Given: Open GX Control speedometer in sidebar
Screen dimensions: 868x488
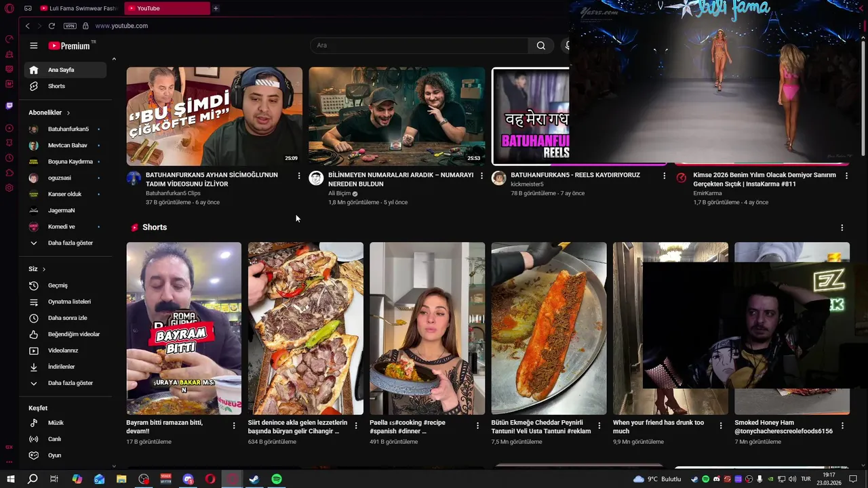Looking at the screenshot, I should (9, 39).
